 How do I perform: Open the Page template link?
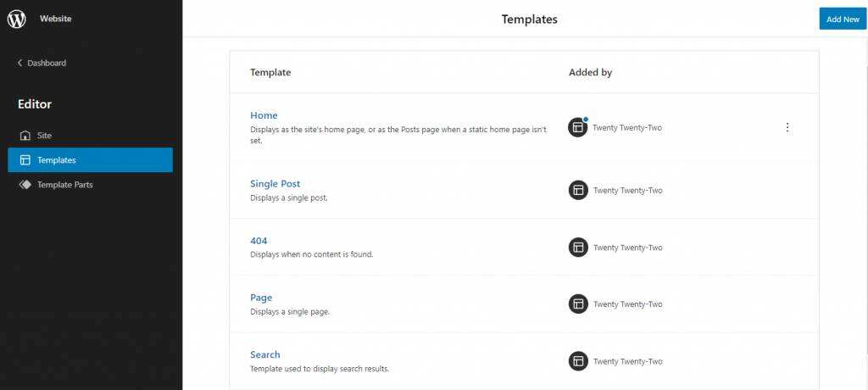point(261,298)
